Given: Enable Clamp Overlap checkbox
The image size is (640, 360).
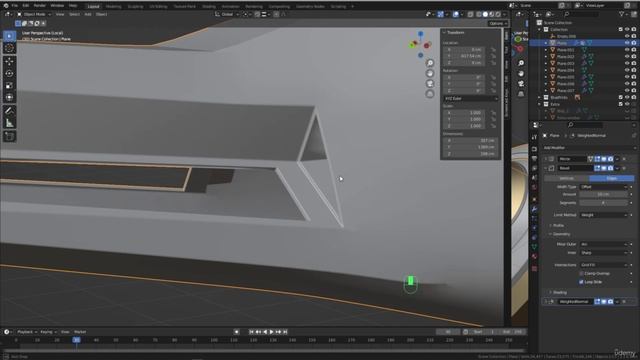Looking at the screenshot, I should (581, 273).
